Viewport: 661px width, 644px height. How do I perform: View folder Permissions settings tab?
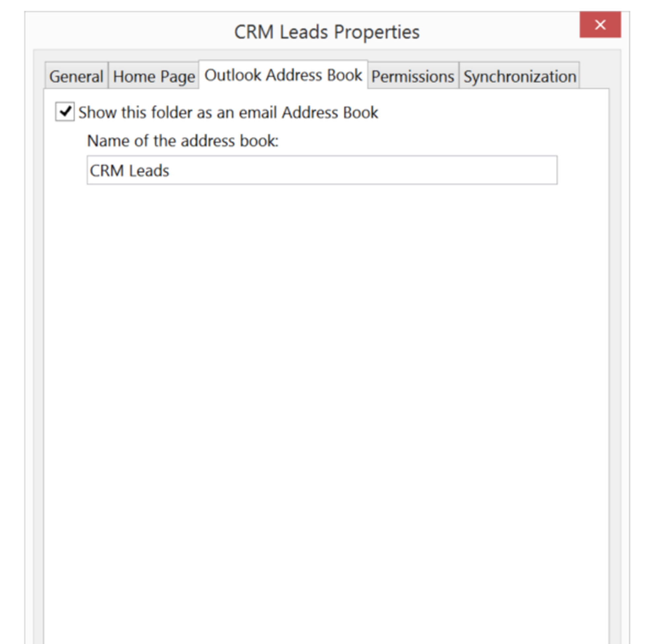[x=412, y=76]
